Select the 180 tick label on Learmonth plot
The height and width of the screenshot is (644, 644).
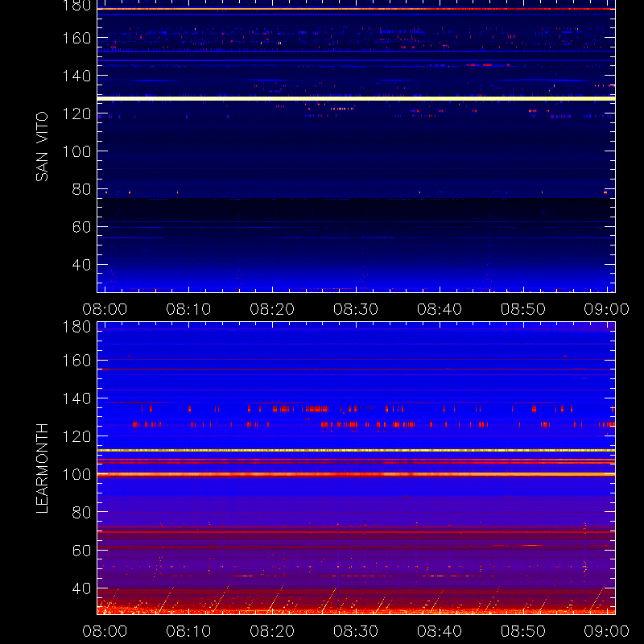[x=76, y=327]
